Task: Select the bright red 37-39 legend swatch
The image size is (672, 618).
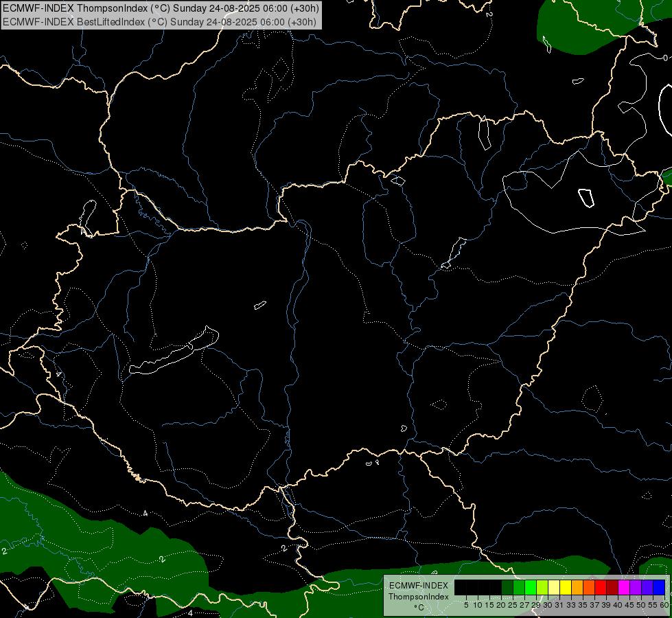Action: [601, 587]
